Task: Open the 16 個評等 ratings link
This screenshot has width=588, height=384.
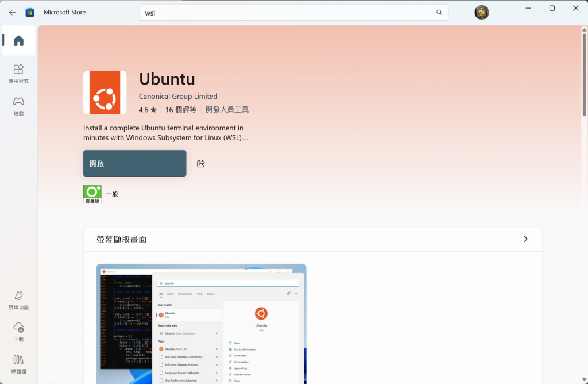Action: coord(181,110)
